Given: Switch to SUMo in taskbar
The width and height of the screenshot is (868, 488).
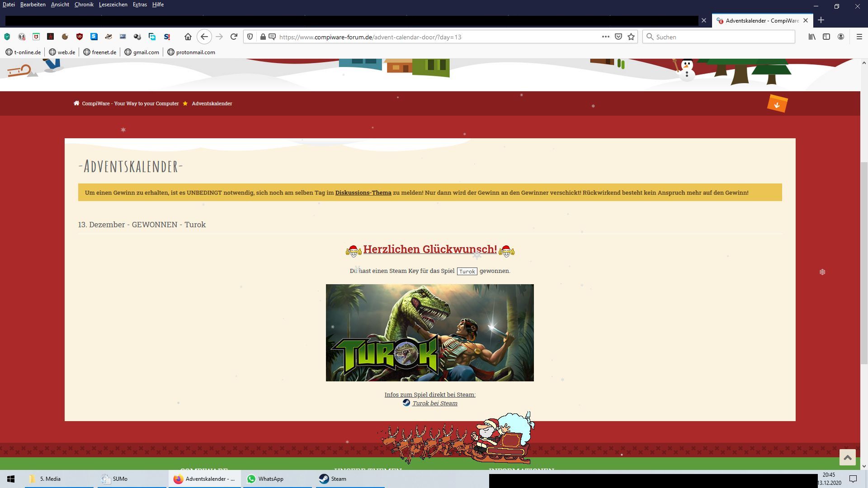Looking at the screenshot, I should (132, 479).
